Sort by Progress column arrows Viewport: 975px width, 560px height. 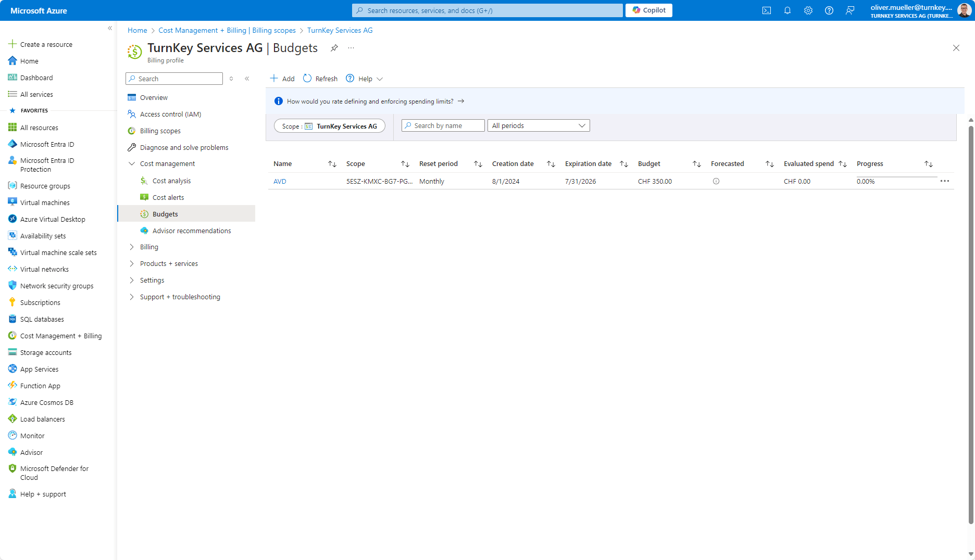(928, 164)
